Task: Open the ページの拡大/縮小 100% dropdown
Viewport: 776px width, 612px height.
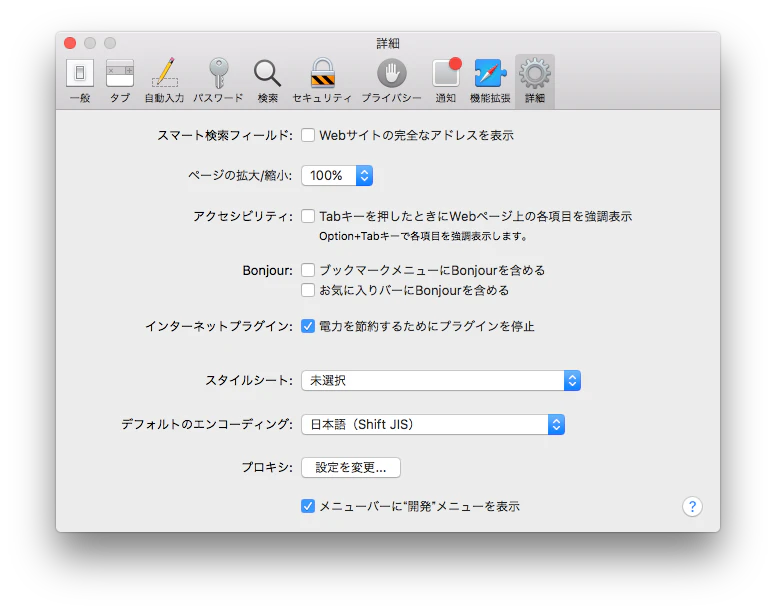Action: [337, 176]
